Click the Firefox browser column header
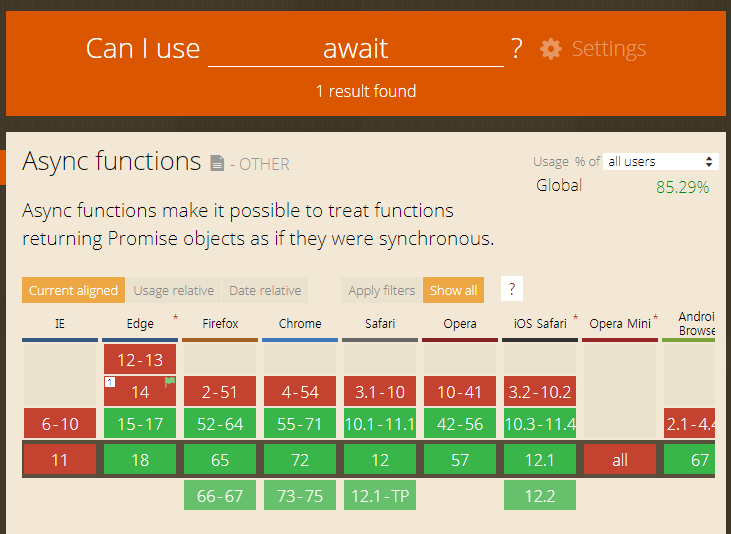The width and height of the screenshot is (731, 534). coord(220,324)
